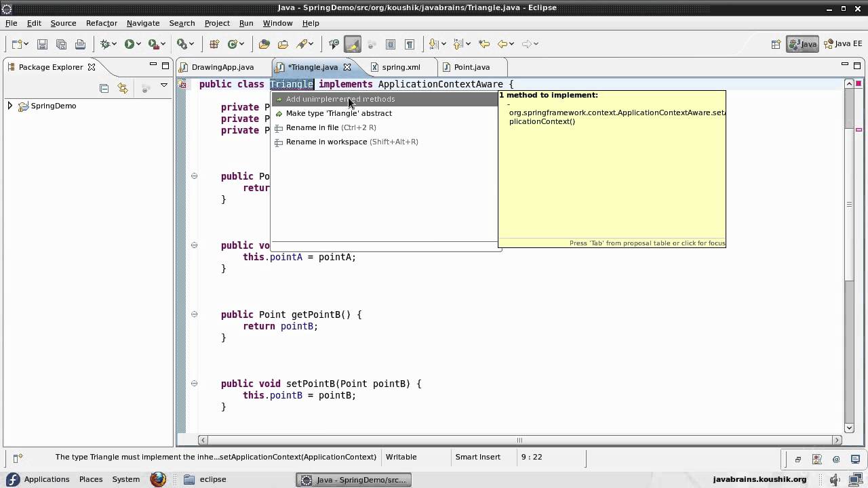Open Package Explorer view menu triangle

pyautogui.click(x=163, y=86)
